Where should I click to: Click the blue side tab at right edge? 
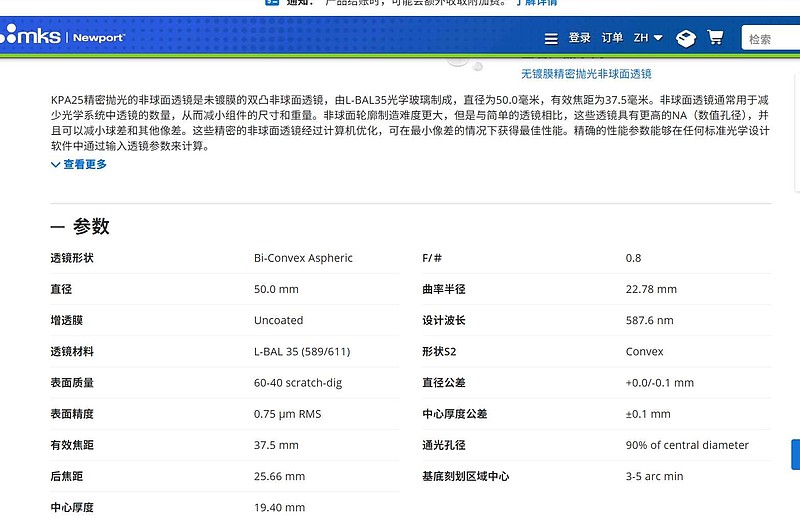point(795,454)
